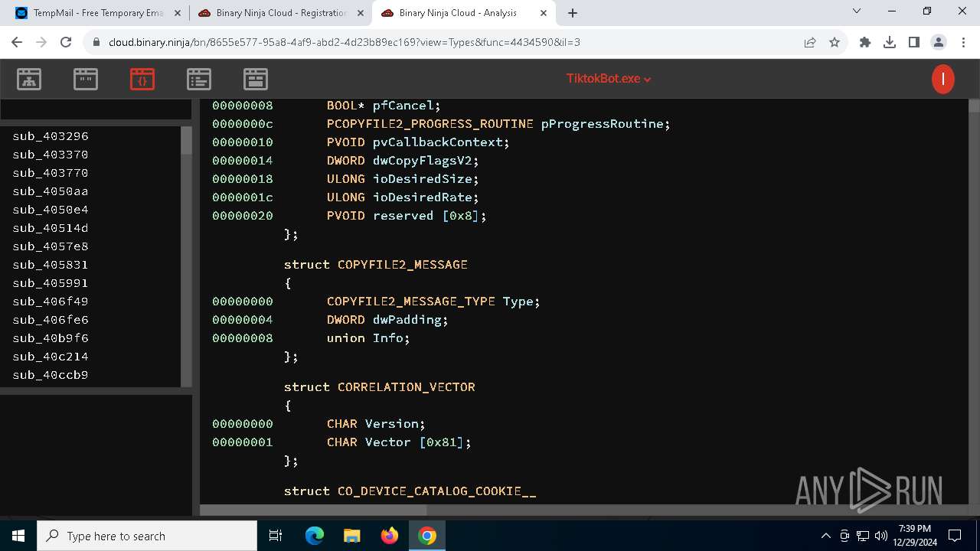Open the strings view icon with quotation marks
Screen dimensions: 980x551
point(86,79)
